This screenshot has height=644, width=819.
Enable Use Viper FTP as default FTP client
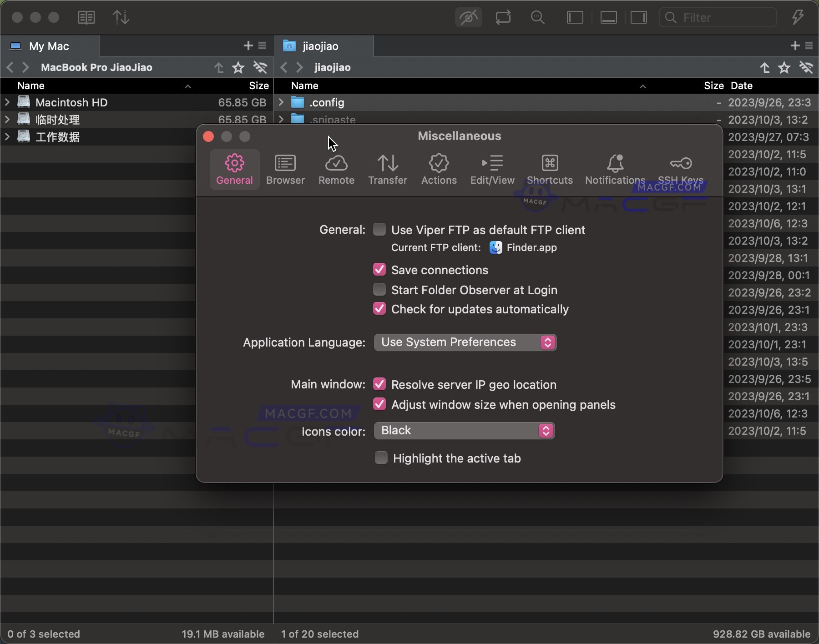(379, 230)
